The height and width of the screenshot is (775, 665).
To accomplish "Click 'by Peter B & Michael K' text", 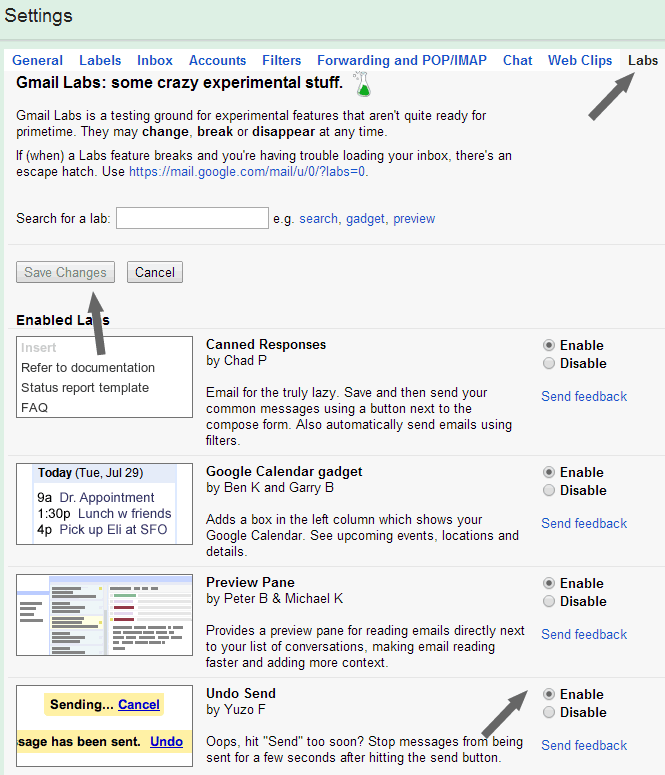I will click(x=274, y=599).
